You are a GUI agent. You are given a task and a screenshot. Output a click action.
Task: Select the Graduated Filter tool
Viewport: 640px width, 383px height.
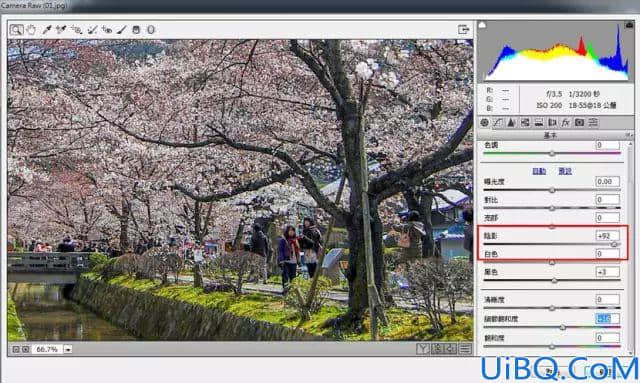click(x=136, y=30)
